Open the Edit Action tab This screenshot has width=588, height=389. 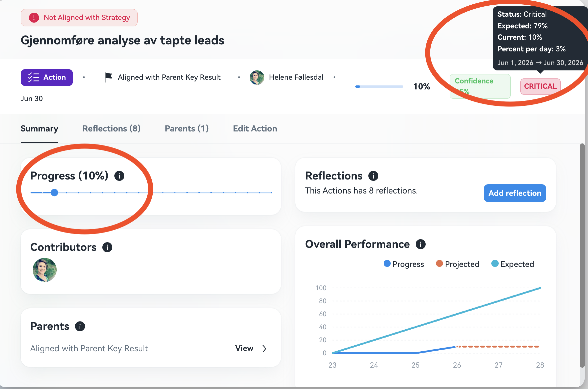pos(255,129)
